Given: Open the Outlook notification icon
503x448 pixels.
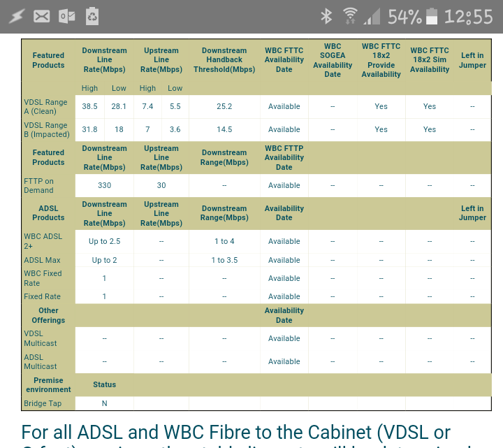Looking at the screenshot, I should (x=67, y=16).
